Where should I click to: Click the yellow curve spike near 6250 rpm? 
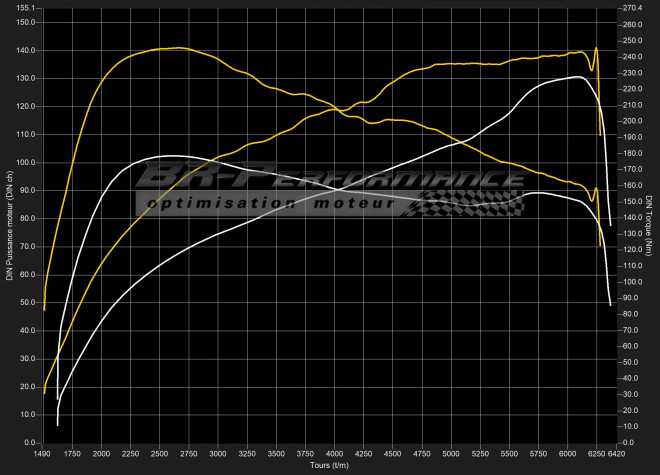click(x=596, y=47)
